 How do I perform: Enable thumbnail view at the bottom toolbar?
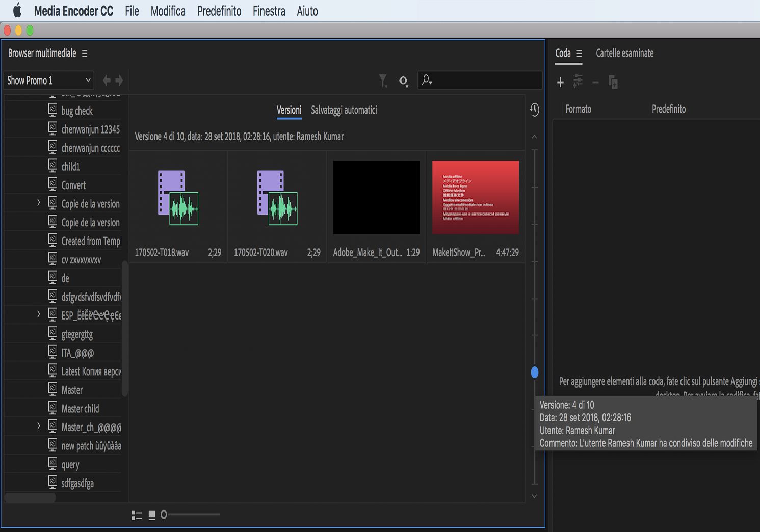[151, 515]
